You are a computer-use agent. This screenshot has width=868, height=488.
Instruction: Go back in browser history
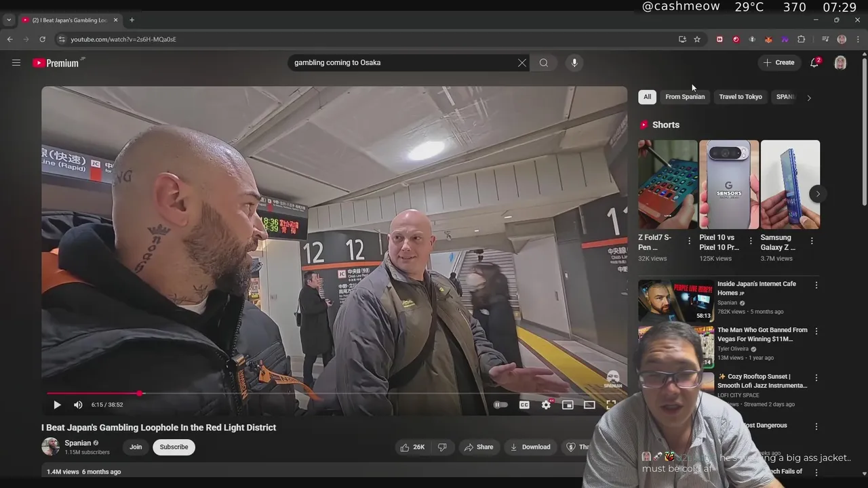coord(10,39)
